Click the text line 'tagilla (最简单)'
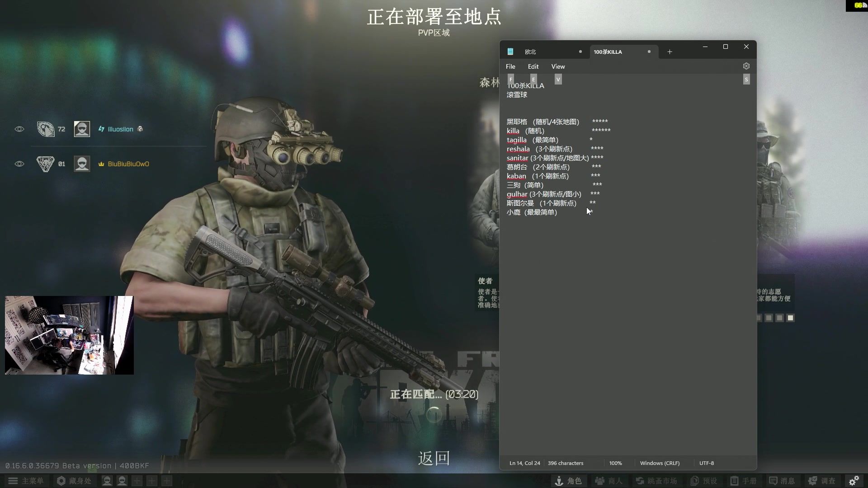The width and height of the screenshot is (868, 488). tap(533, 140)
